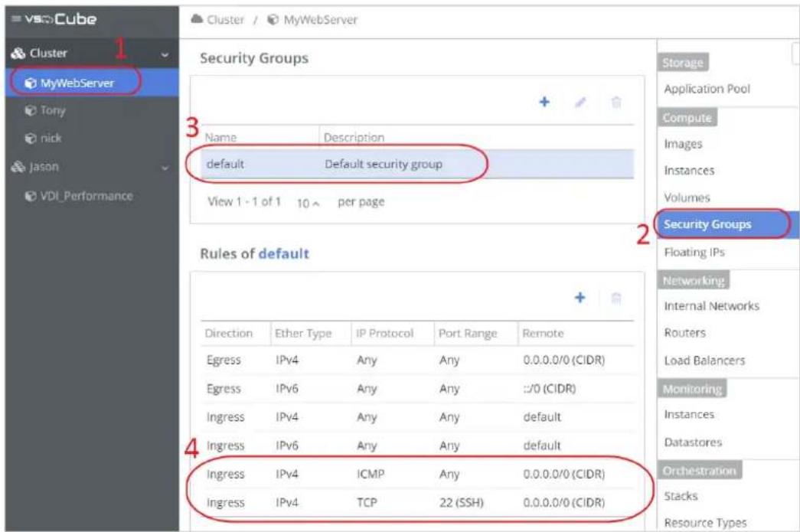Delete security group with trash icon

[x=616, y=102]
